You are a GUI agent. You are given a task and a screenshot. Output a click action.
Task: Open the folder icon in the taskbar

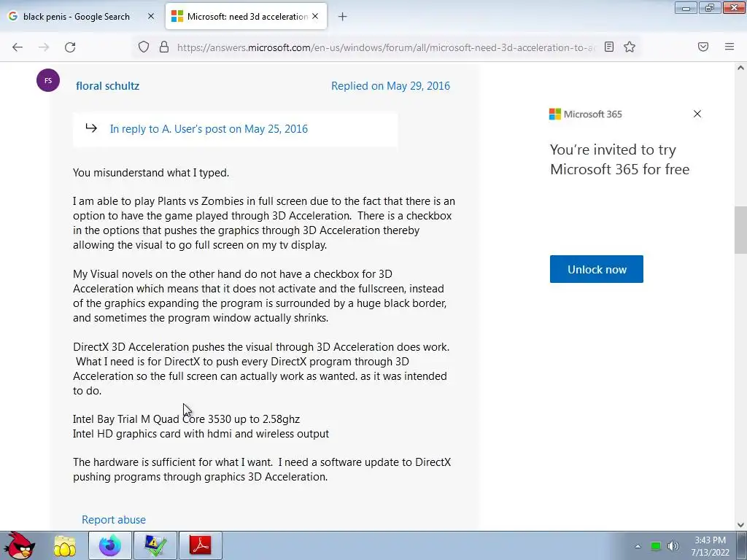65,545
